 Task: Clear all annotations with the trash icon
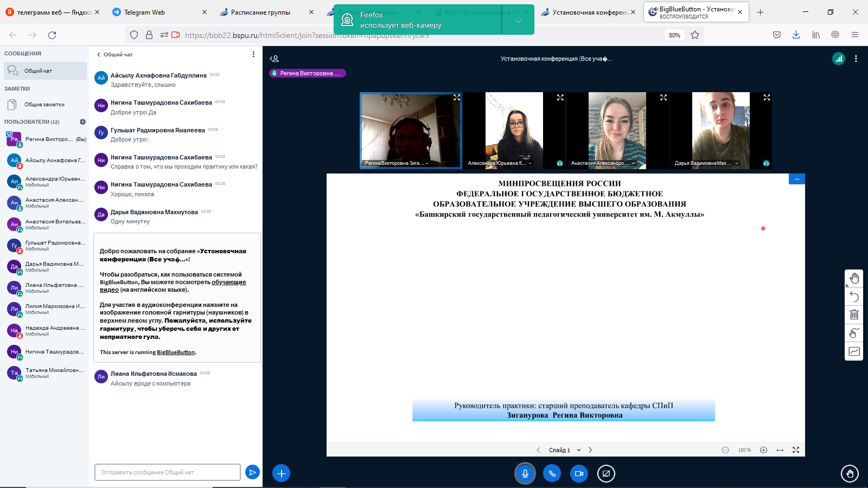854,314
